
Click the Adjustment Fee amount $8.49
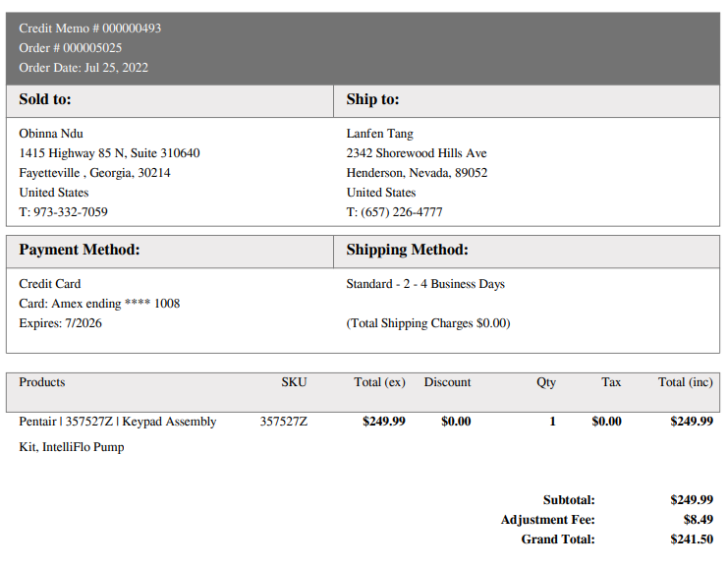(x=699, y=520)
